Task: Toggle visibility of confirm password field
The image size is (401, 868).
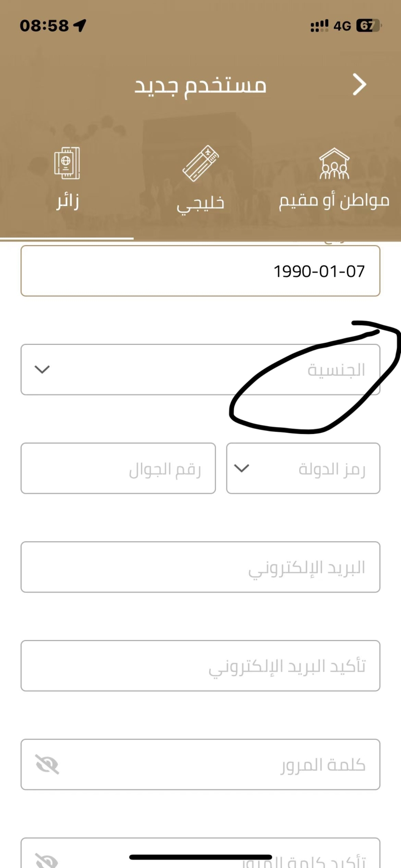Action: point(48,858)
